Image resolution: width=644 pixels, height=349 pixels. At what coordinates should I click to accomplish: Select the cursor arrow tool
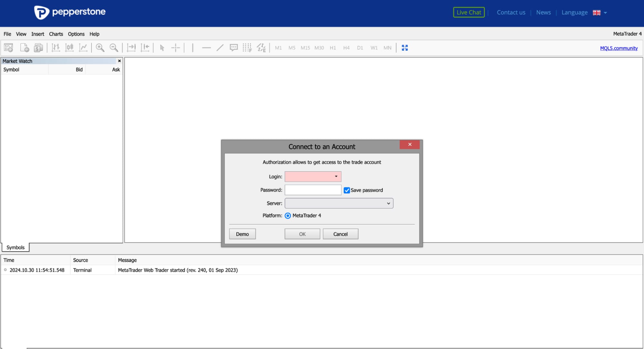162,48
